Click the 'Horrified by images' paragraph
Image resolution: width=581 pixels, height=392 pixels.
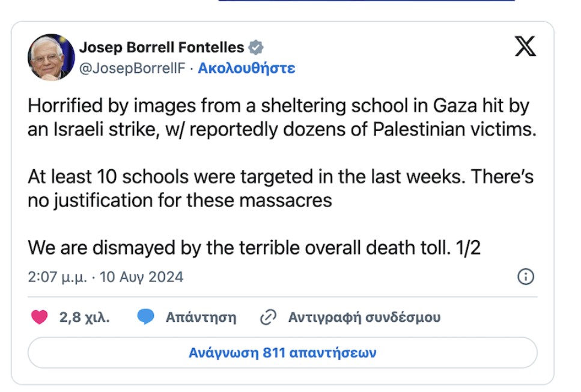(282, 117)
